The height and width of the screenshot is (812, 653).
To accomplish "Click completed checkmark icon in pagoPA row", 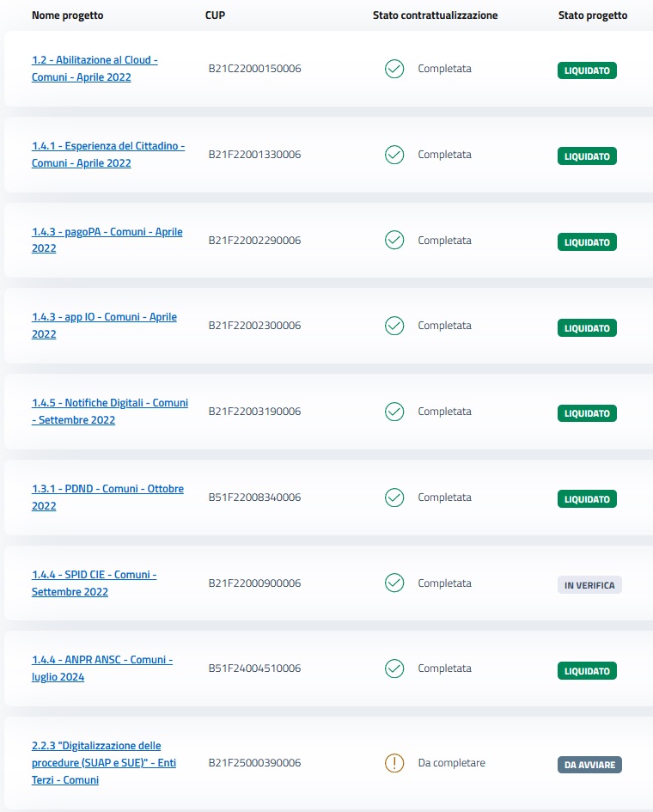I will 394,240.
